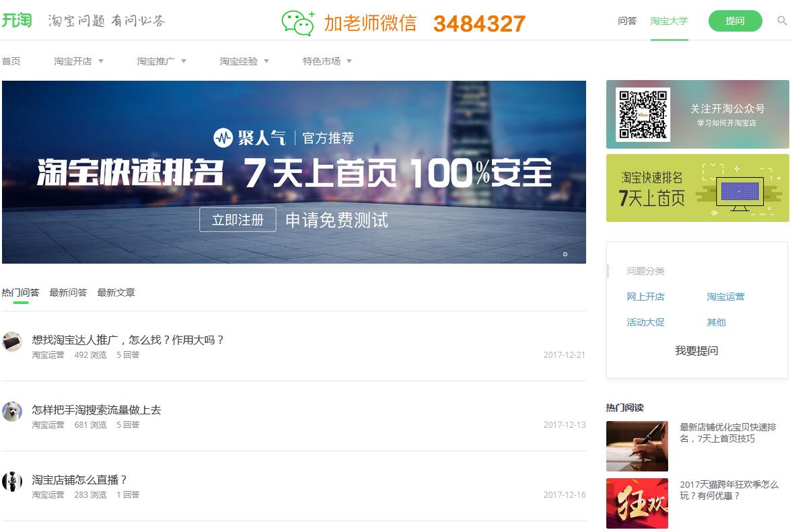
Task: Switch to the 热门问答 tab
Action: [21, 293]
